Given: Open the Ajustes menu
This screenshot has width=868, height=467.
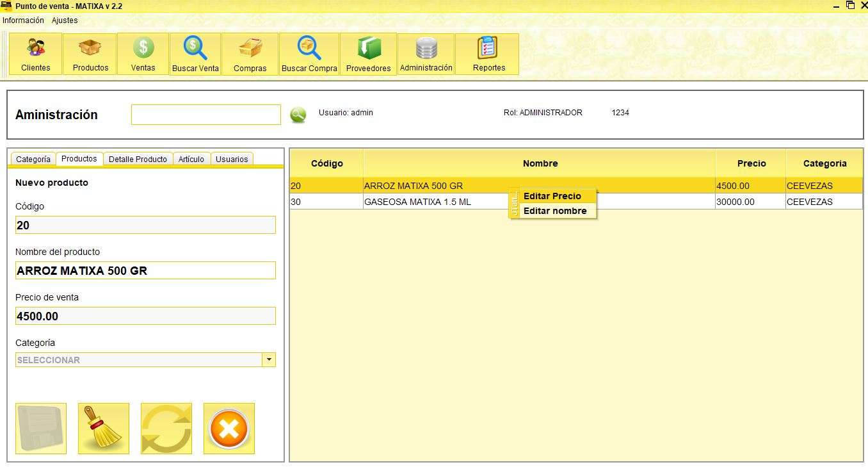Looking at the screenshot, I should 65,20.
